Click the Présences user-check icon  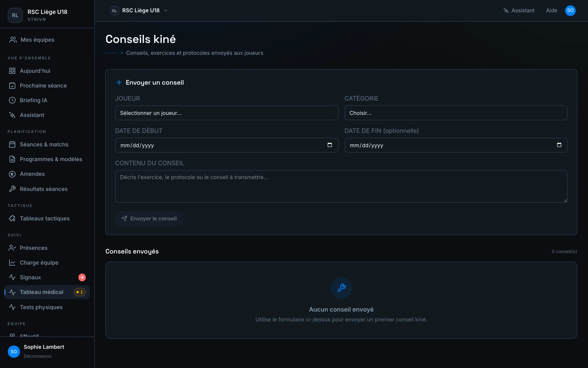(x=12, y=248)
